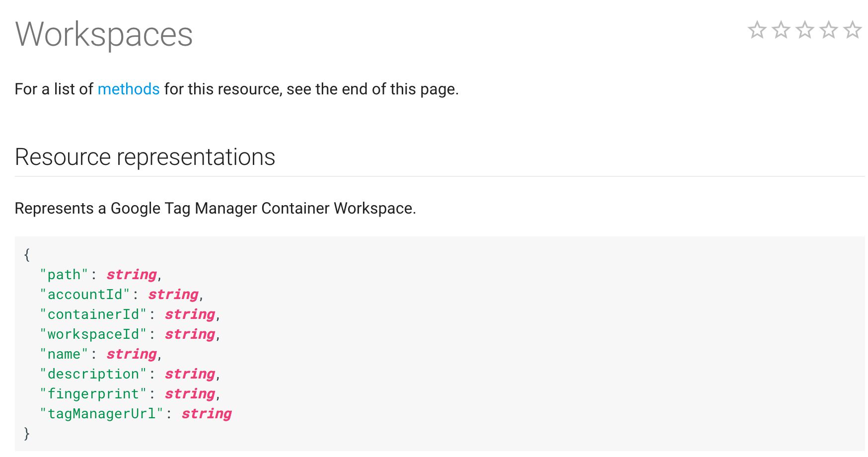Click the string type after fingerprint

190,394
